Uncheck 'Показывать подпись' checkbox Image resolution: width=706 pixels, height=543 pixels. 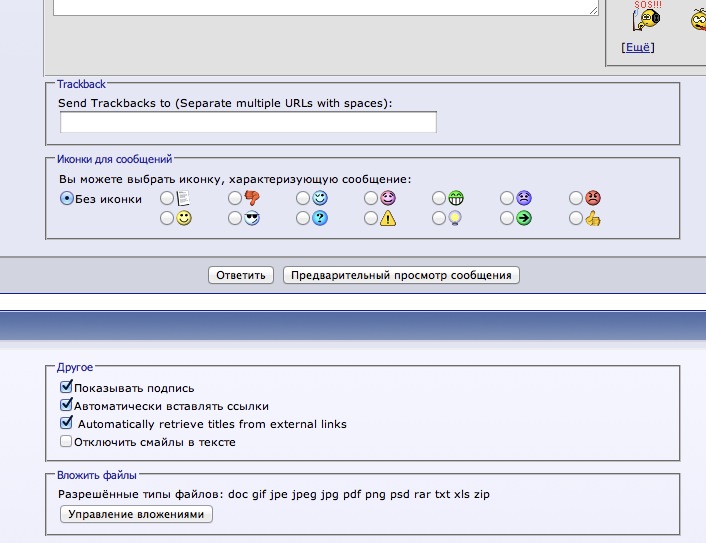pyautogui.click(x=66, y=387)
